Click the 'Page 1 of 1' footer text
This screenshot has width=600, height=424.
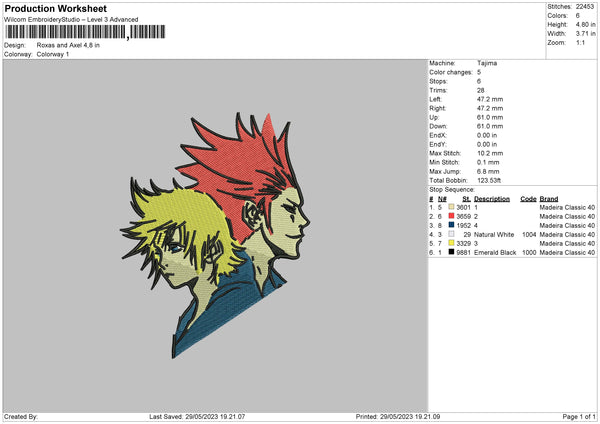click(579, 416)
